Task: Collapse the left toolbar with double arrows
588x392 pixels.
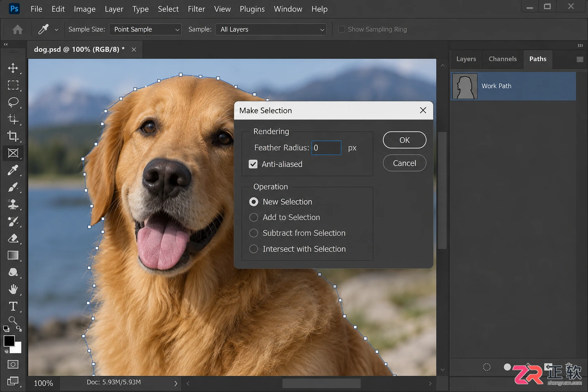Action: click(6, 44)
